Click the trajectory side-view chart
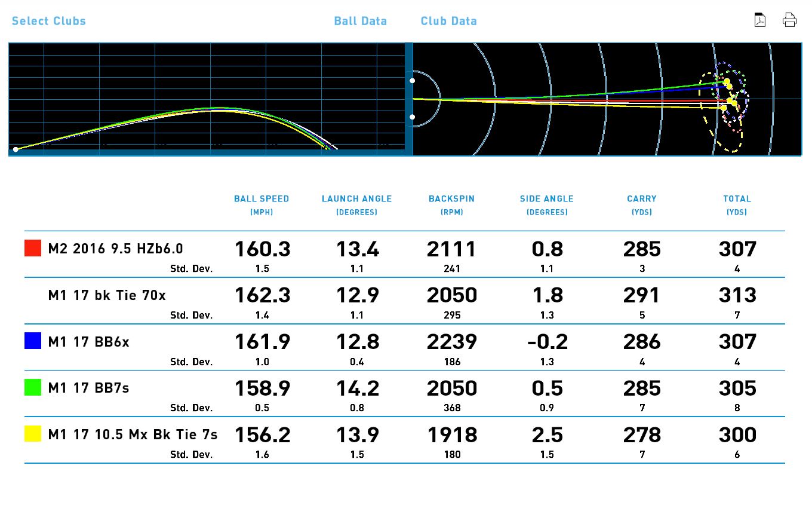The image size is (812, 505). point(207,99)
